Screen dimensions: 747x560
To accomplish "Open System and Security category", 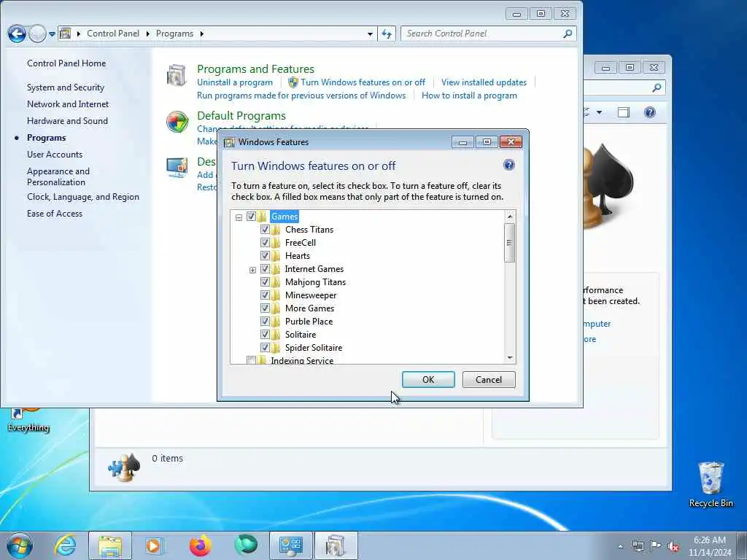I will point(65,87).
